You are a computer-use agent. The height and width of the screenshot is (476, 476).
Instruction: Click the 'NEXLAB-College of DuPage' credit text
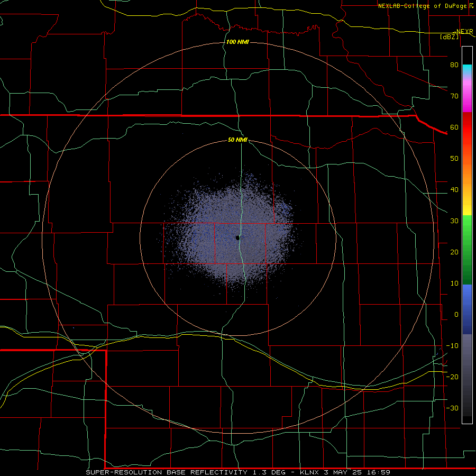pos(424,6)
